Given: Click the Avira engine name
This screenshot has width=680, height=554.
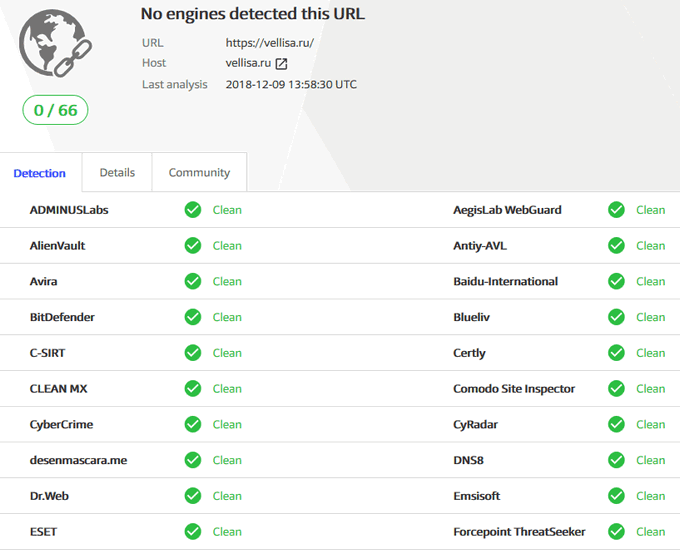Looking at the screenshot, I should [43, 282].
